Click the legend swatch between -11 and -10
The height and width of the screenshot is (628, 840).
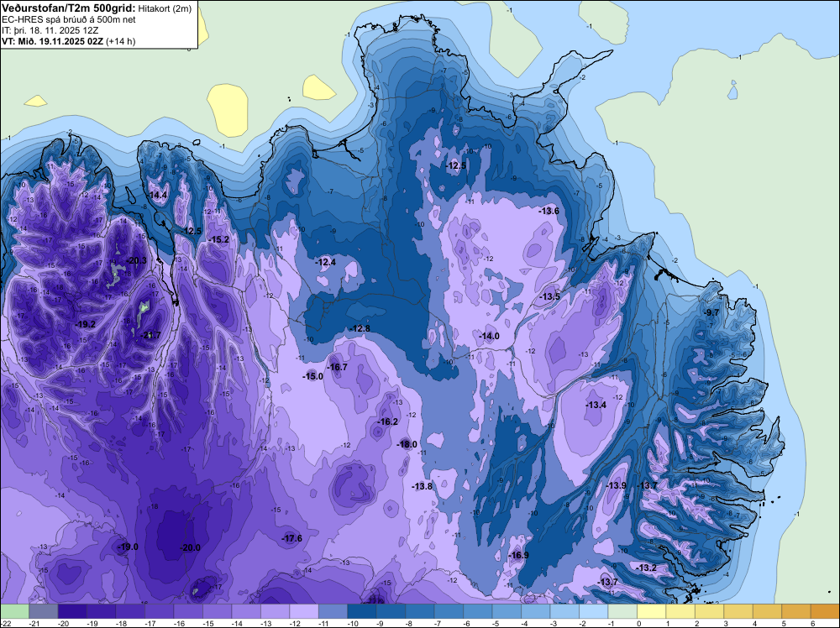pos(333,611)
